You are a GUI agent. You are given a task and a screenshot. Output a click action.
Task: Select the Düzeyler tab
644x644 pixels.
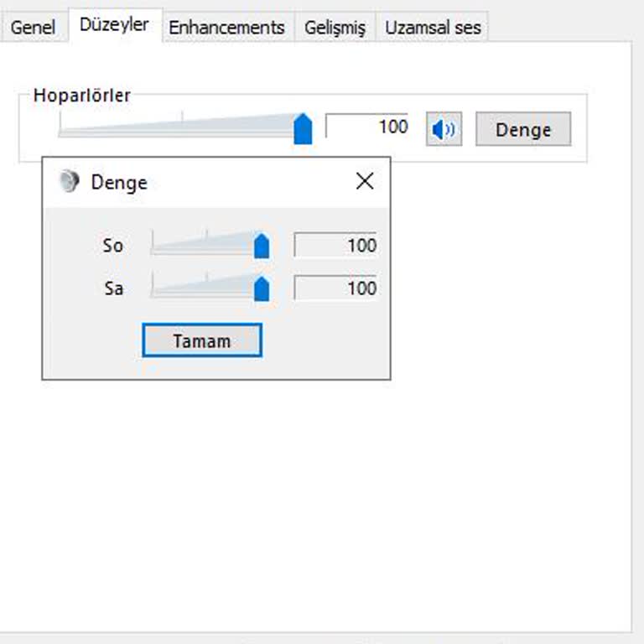point(114,25)
